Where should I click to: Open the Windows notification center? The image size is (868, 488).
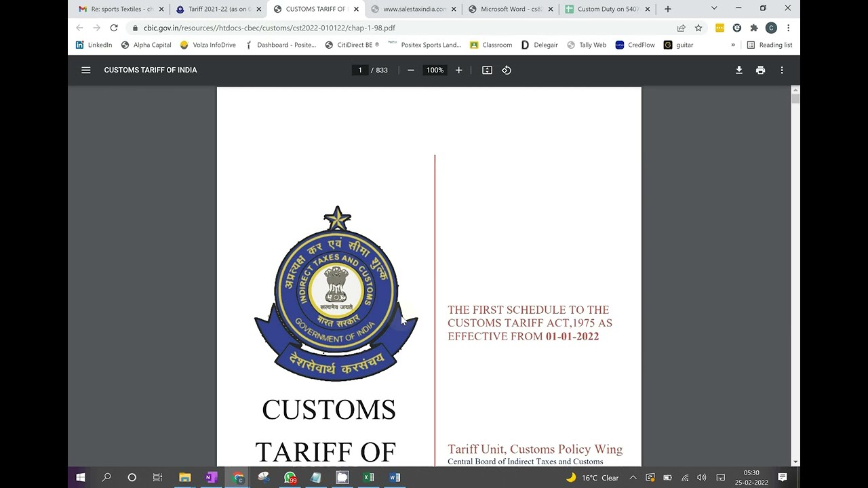coord(783,477)
